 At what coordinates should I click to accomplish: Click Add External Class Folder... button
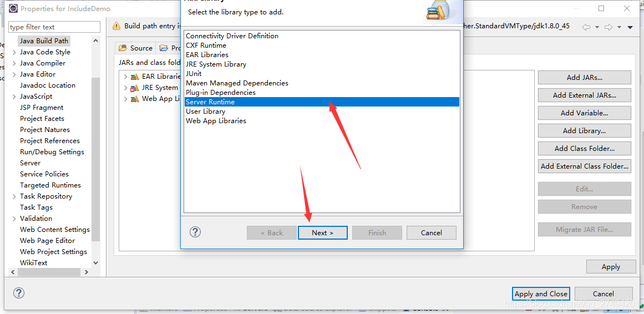click(584, 166)
